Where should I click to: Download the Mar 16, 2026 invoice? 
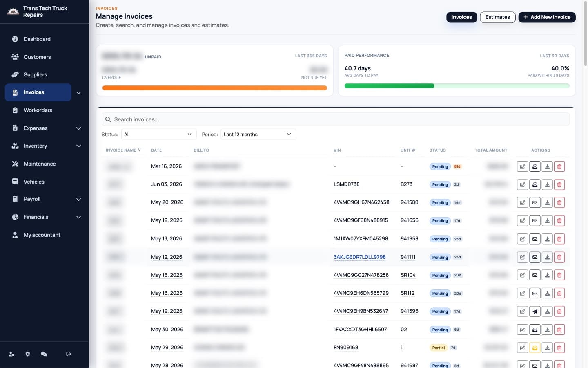[x=547, y=166]
